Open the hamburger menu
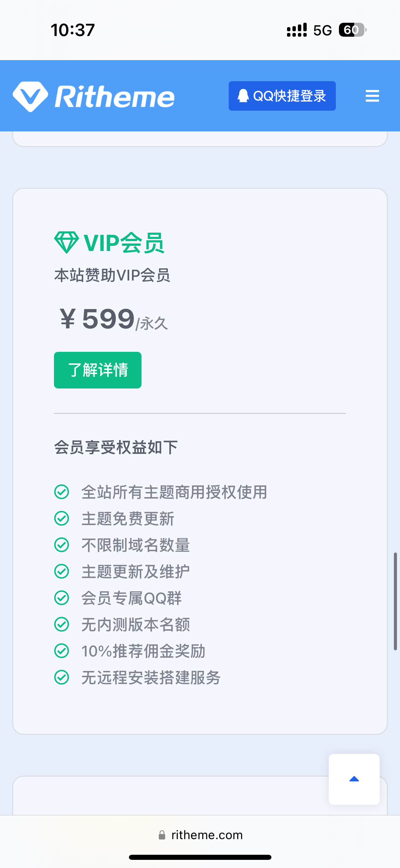Viewport: 400px width, 868px height. (x=372, y=96)
